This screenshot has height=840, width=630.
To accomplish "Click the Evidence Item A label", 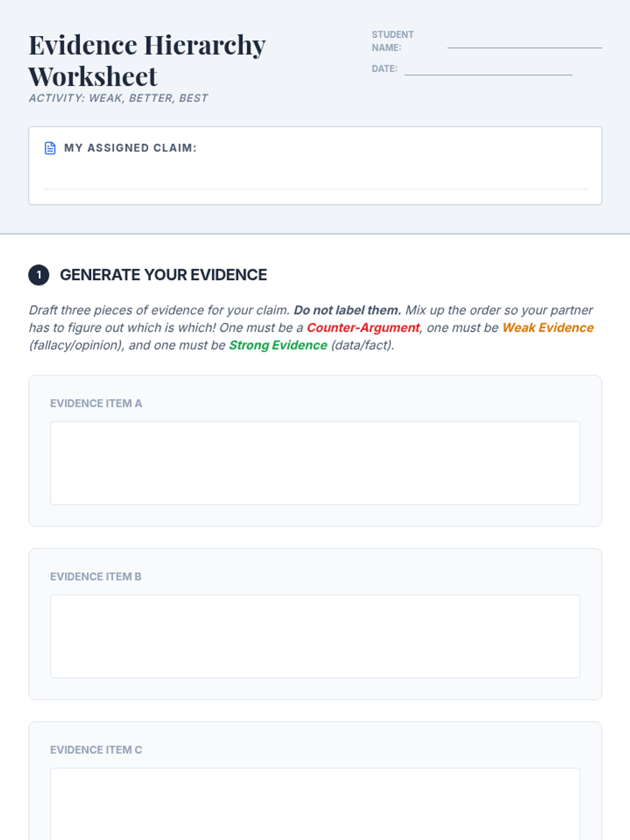I will (96, 403).
